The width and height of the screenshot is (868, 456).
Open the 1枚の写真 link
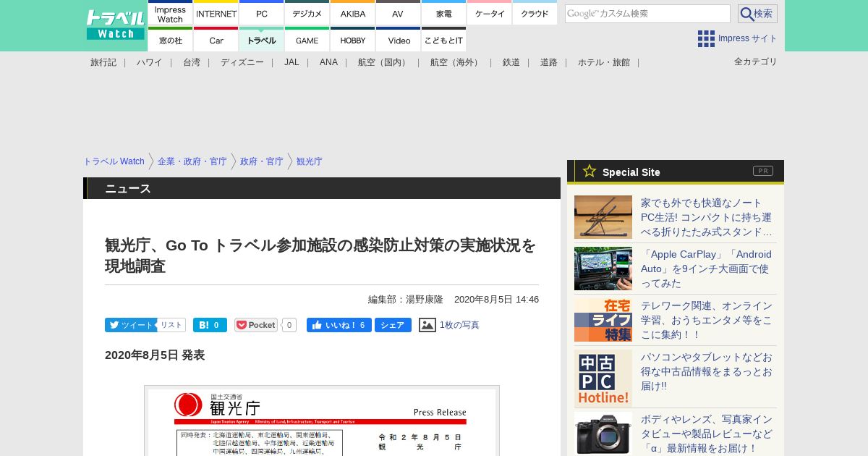pos(459,325)
